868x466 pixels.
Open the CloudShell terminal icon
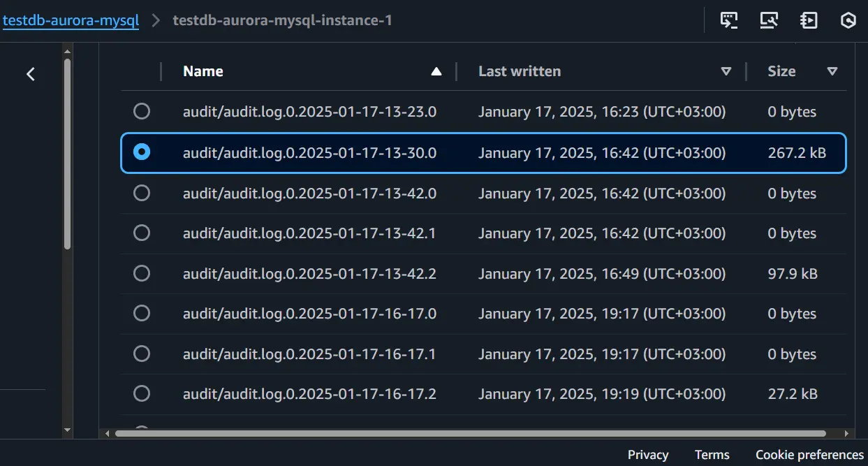click(729, 20)
